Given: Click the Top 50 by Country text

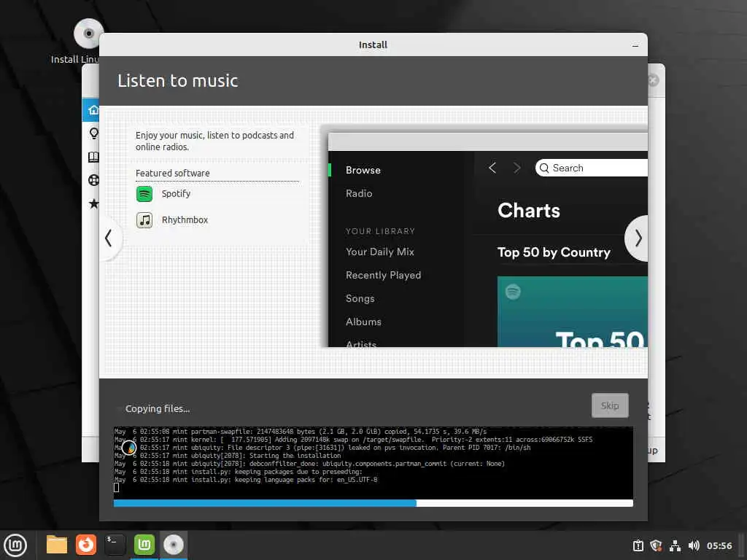Looking at the screenshot, I should [x=554, y=252].
